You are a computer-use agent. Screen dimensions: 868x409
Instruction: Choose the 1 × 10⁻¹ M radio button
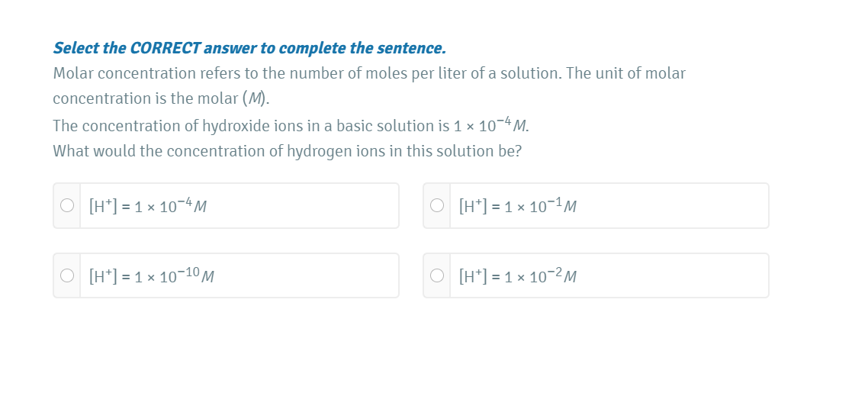tap(437, 205)
